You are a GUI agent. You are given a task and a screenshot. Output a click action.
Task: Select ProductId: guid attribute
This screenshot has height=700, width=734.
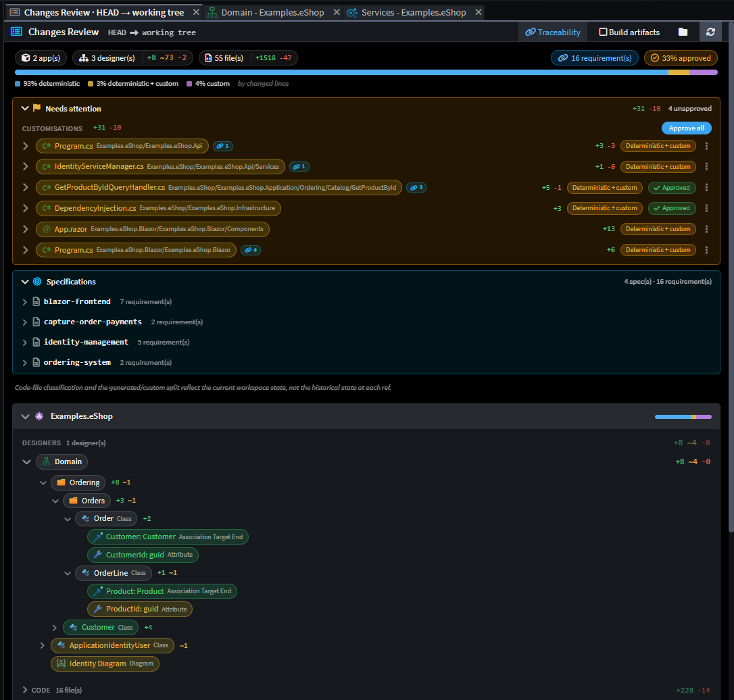coord(139,609)
